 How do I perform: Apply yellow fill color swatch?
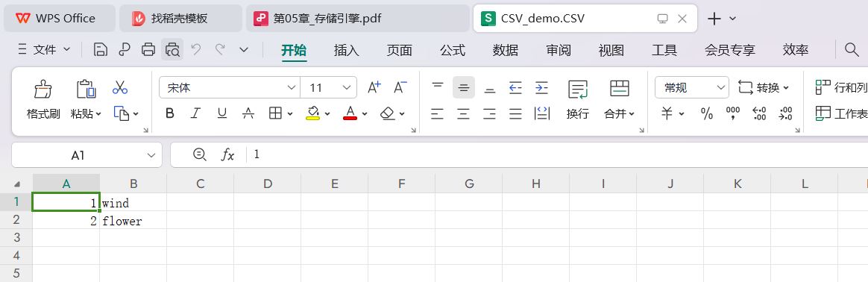pyautogui.click(x=312, y=113)
